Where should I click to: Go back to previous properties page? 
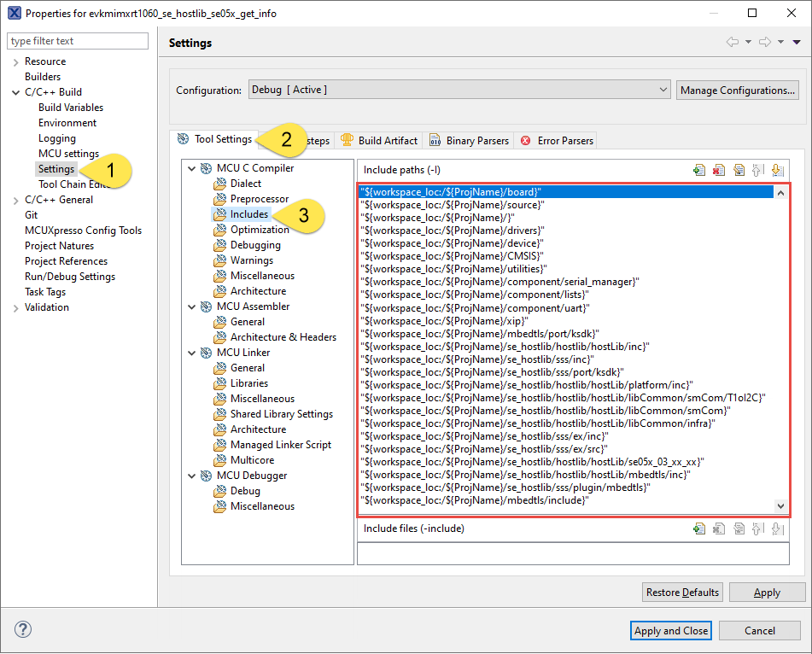point(733,42)
